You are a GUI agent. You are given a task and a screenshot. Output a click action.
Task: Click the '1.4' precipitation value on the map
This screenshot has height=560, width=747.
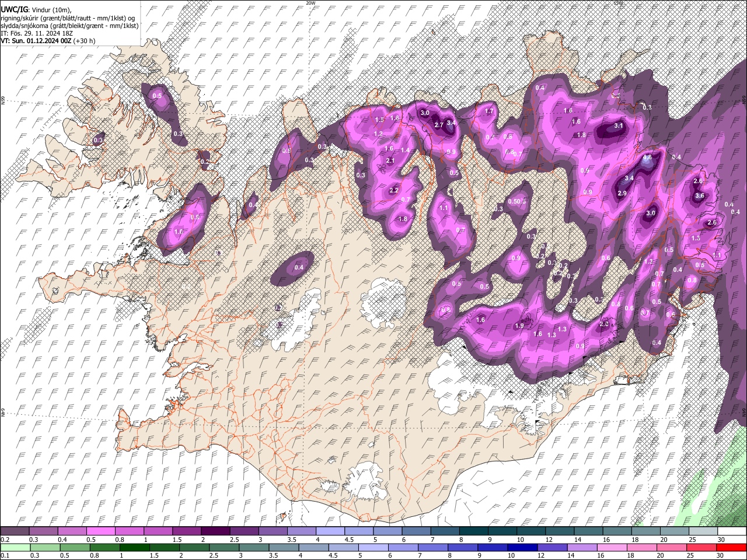pos(404,150)
